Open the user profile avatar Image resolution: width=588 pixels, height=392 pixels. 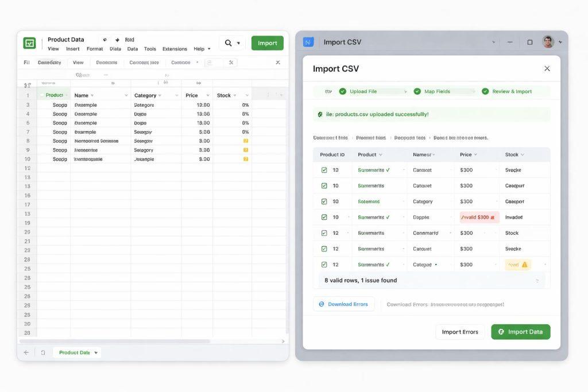548,42
